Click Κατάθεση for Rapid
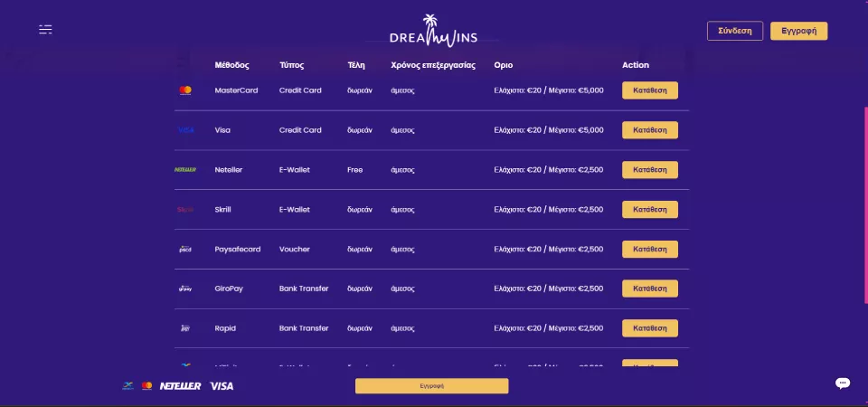Viewport: 868px width, 407px height. 650,328
